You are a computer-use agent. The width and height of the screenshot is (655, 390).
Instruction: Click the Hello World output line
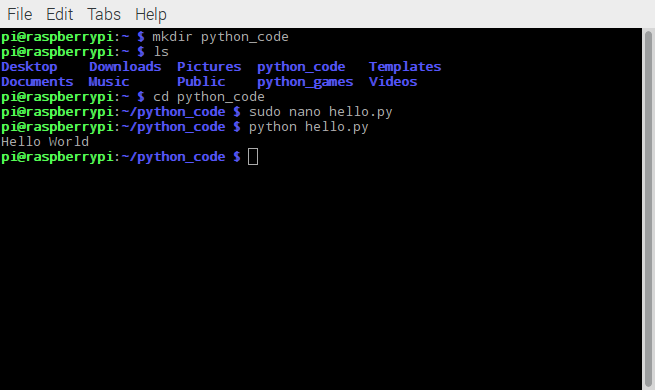point(45,142)
